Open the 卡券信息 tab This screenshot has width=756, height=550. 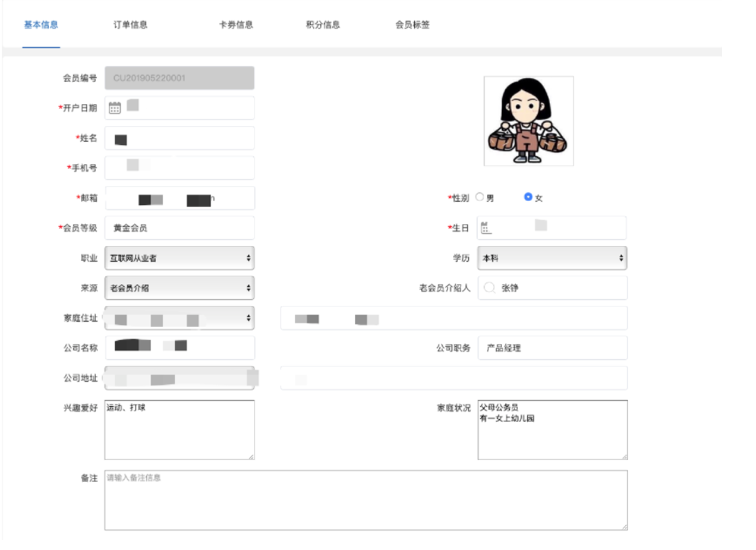[x=236, y=25]
